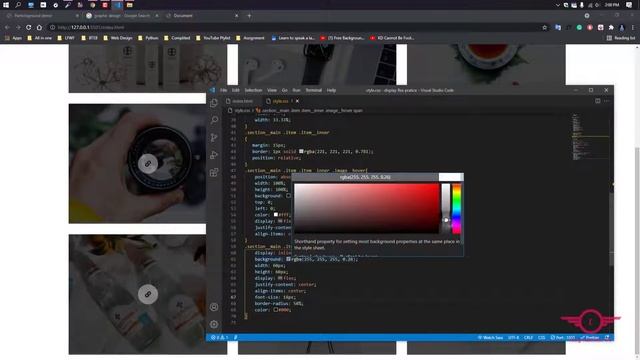The height and width of the screenshot is (360, 640).
Task: Open Manage gear icon in VS Code
Action: click(214, 324)
